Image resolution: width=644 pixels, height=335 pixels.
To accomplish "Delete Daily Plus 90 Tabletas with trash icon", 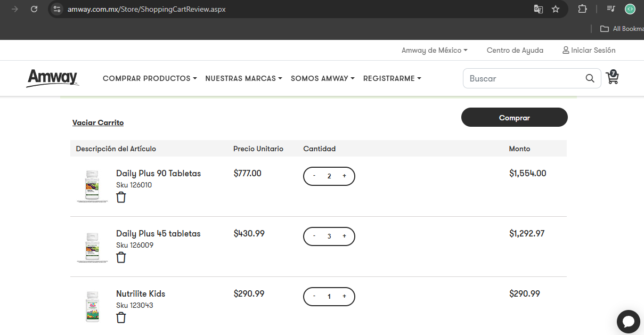I will [x=121, y=198].
